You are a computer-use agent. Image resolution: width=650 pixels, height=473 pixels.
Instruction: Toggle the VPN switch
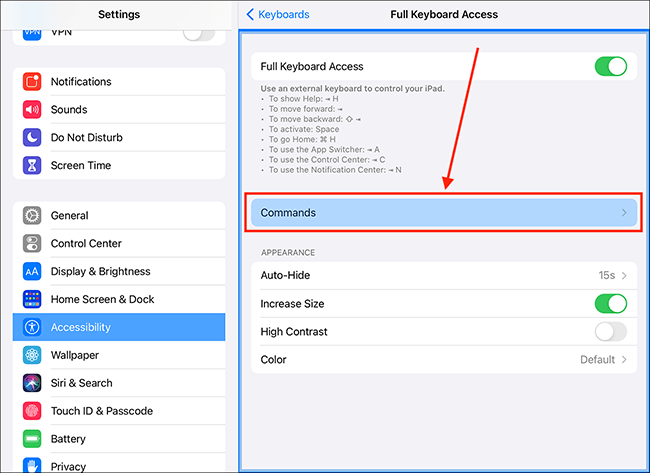point(199,34)
